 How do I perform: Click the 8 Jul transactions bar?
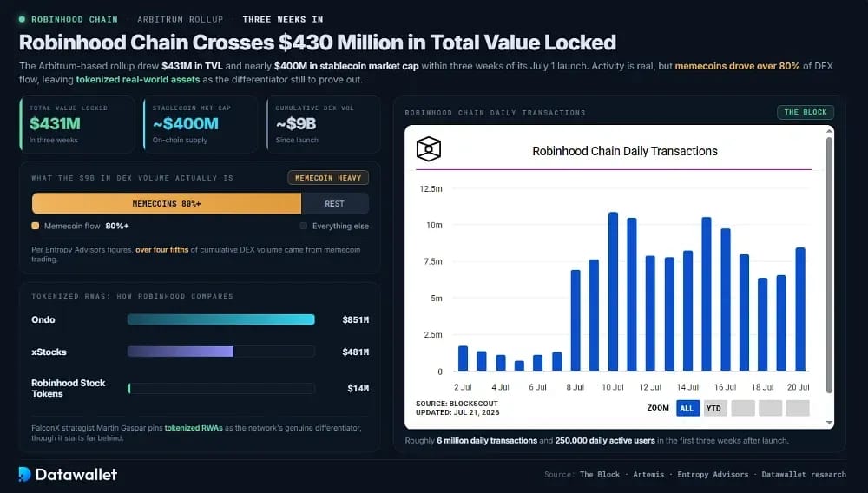coord(575,320)
